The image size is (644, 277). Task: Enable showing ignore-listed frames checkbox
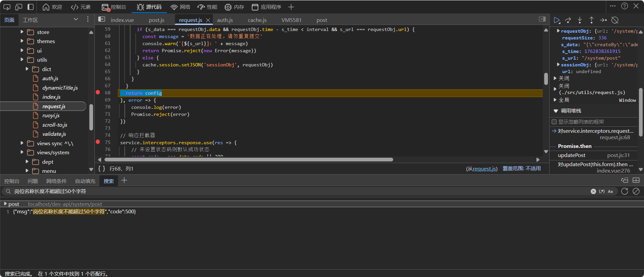coord(554,122)
